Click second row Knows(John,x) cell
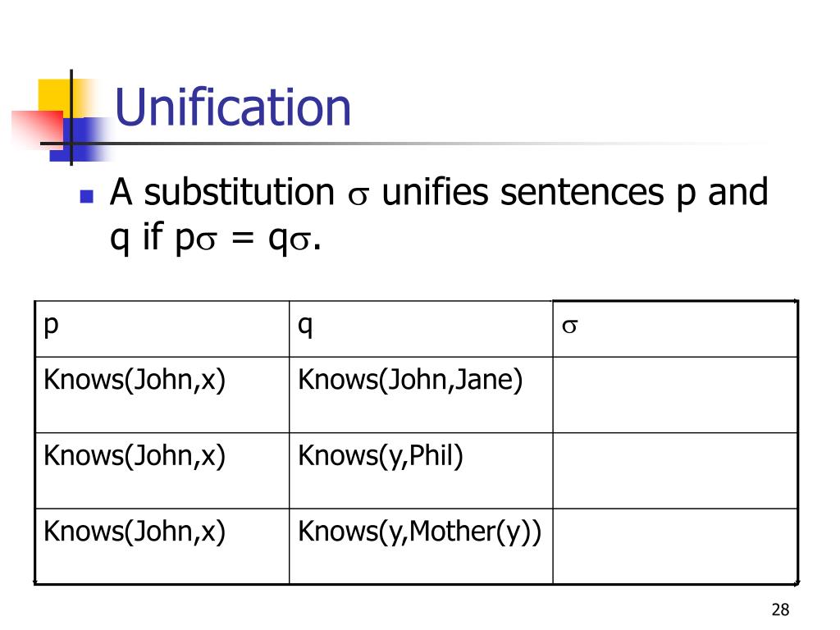 (x=162, y=471)
